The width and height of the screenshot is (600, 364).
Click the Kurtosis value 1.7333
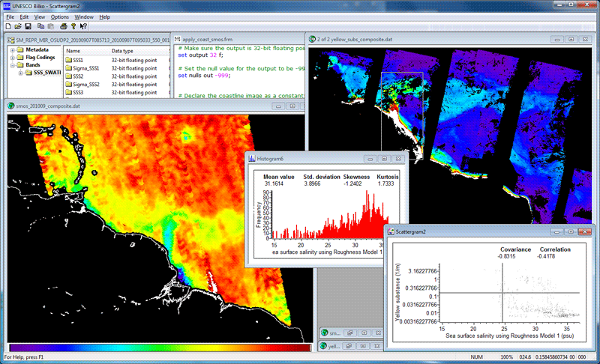point(385,183)
